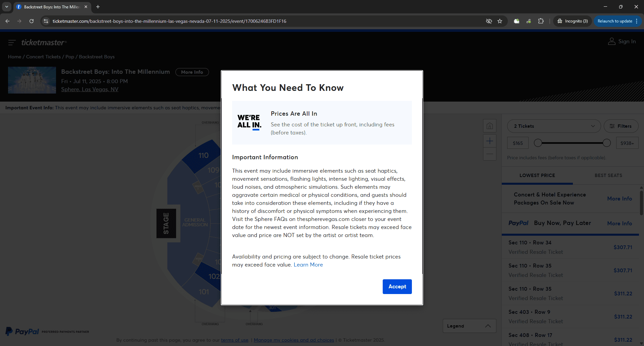The height and width of the screenshot is (346, 644).
Task: Open the Incognito profile indicator
Action: coord(573,21)
